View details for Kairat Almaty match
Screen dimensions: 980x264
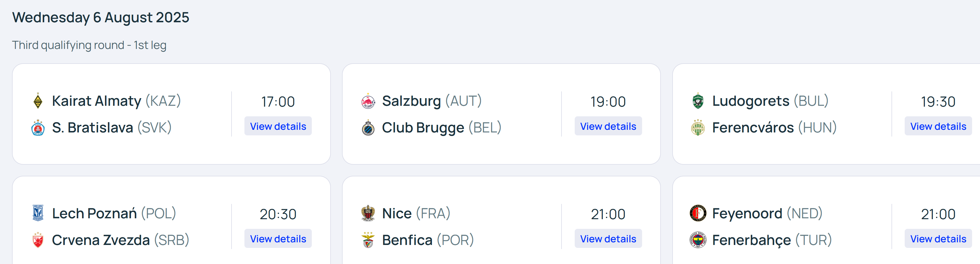(x=278, y=126)
